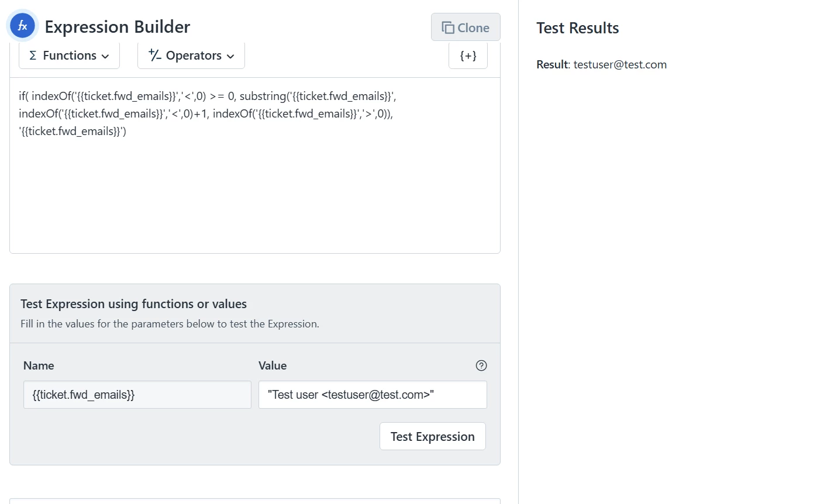This screenshot has height=504, width=817.
Task: Click the {{ticket.fwd_emails}} Name field
Action: click(137, 395)
